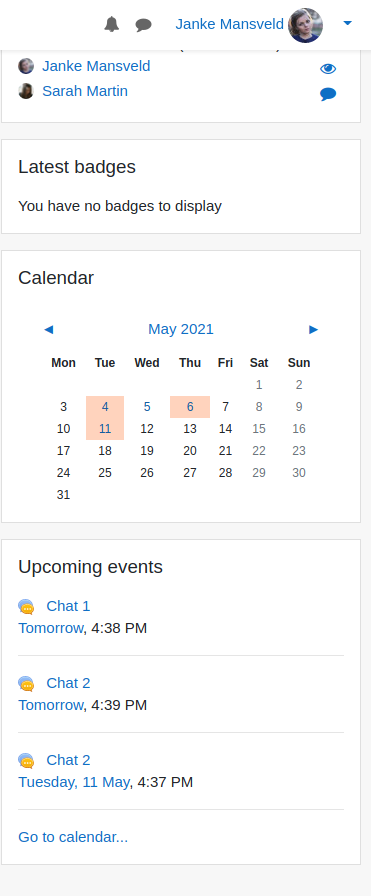The image size is (371, 896).
Task: Click the Chat 1 event icon
Action: point(26,606)
